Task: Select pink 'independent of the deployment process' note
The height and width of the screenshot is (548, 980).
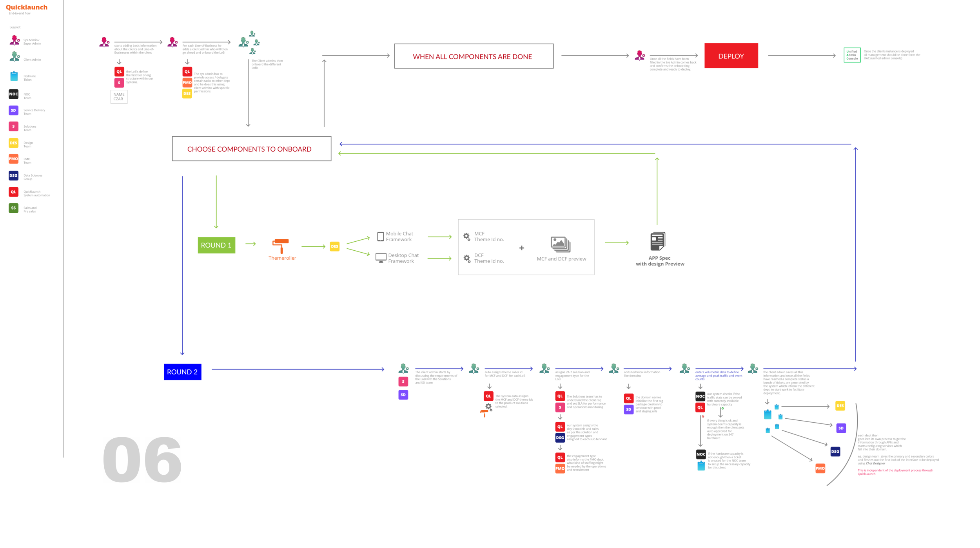Action: tap(895, 472)
